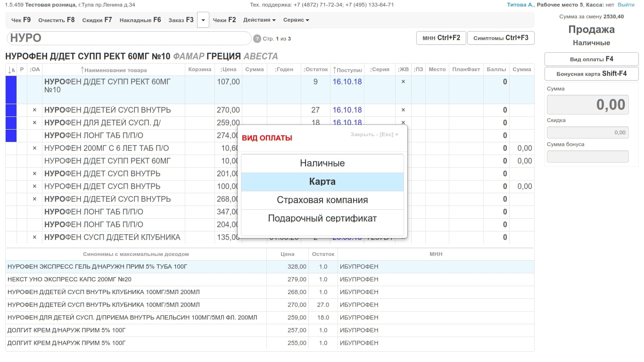The height and width of the screenshot is (362, 644).
Task: Click blue marker of first Нурофен row
Action: pos(11,90)
